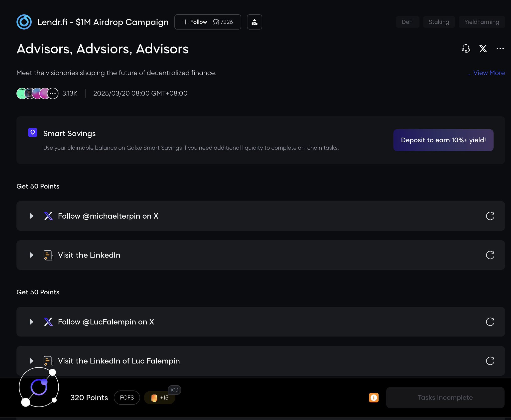Expand Visit the LinkedIn of Luc Falempin task
This screenshot has height=420, width=511.
(31, 361)
